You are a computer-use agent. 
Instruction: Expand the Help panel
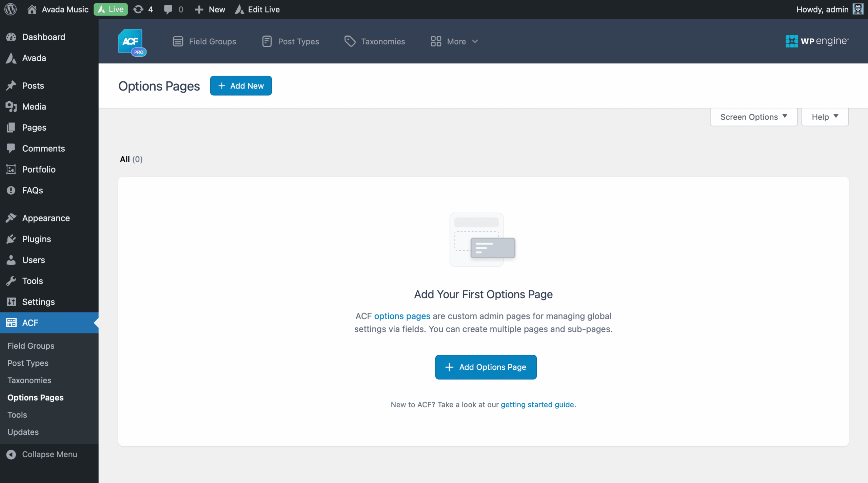[x=825, y=117]
